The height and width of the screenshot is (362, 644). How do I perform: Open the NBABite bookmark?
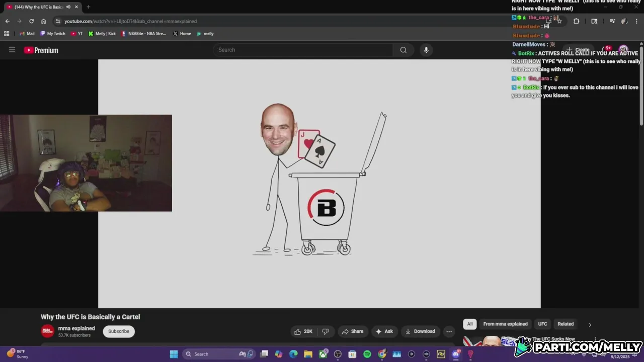[x=143, y=34]
